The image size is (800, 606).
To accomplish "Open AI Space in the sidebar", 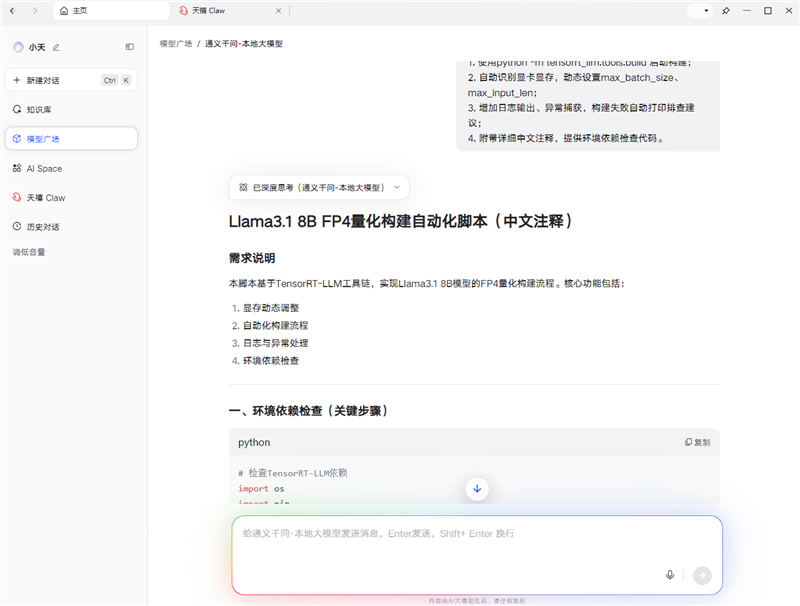I will (x=71, y=168).
